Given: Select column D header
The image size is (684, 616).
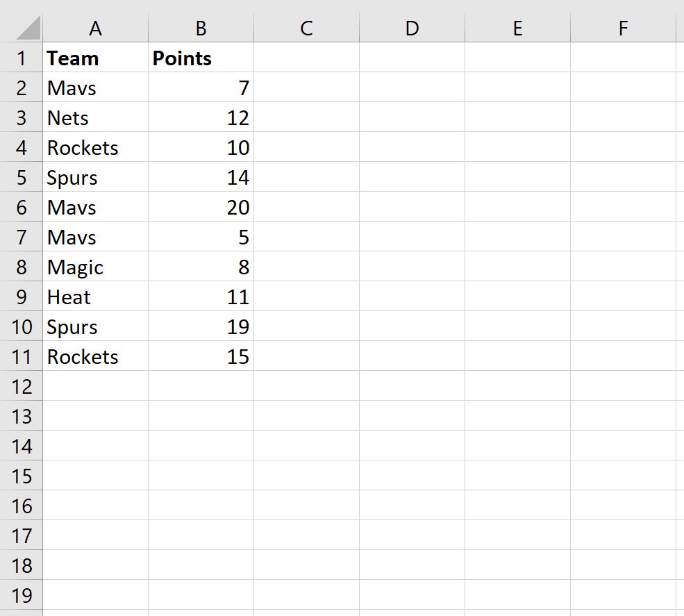Looking at the screenshot, I should coord(412,28).
